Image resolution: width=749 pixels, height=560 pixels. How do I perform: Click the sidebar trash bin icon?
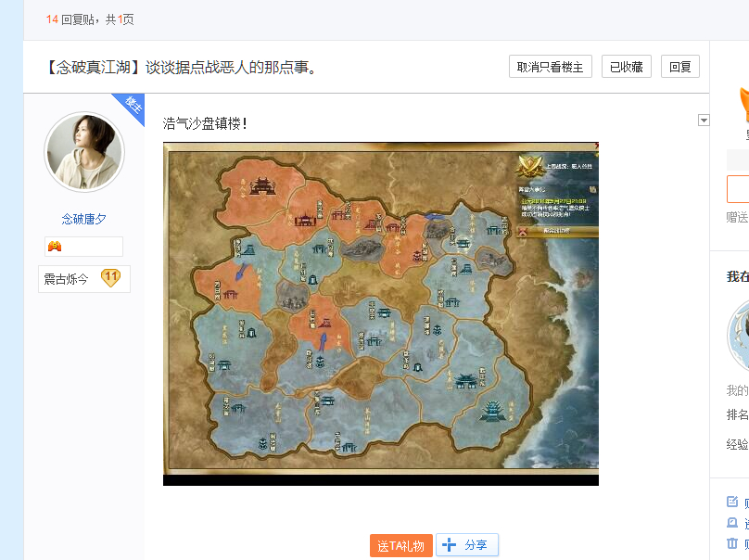pos(732,542)
